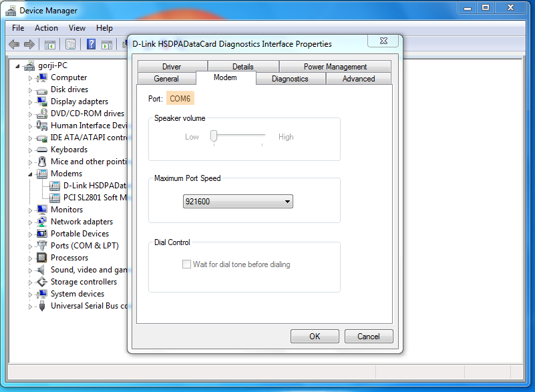
Task: Switch to the Details tab
Action: [243, 66]
